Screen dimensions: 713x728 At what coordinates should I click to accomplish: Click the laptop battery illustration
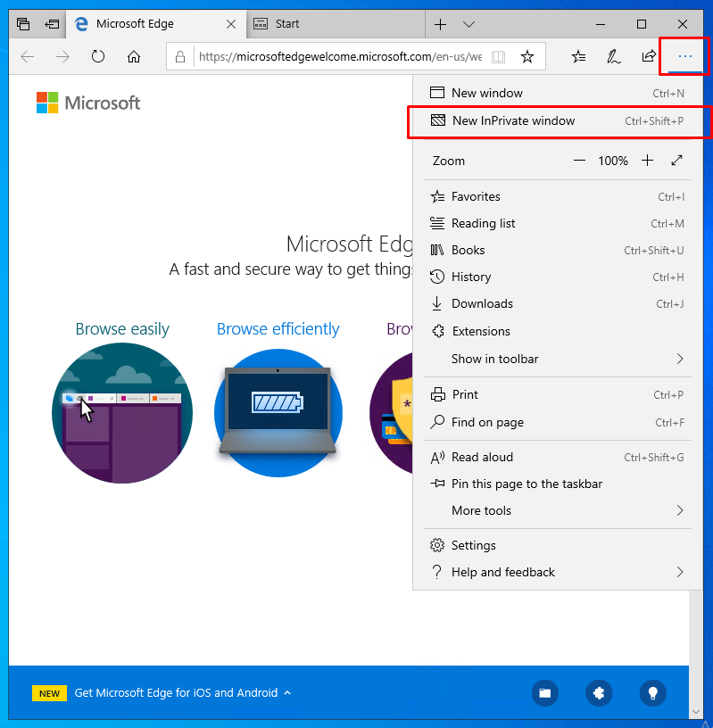(x=278, y=413)
